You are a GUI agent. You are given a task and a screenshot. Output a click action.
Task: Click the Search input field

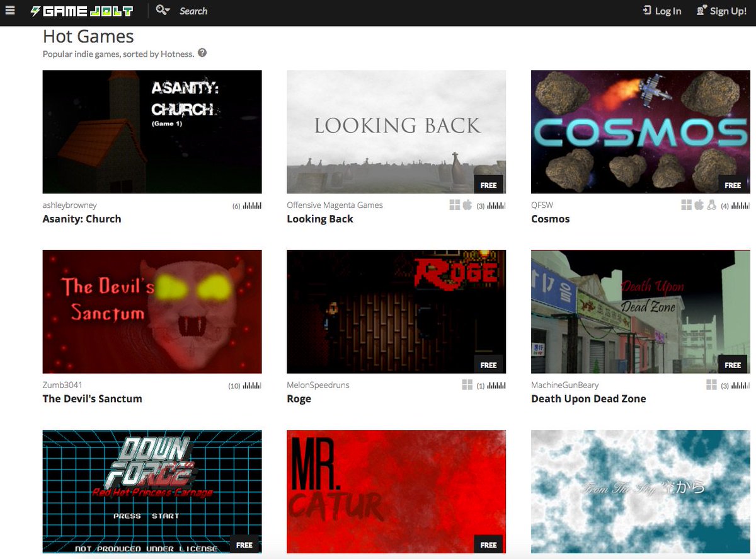pyautogui.click(x=193, y=11)
